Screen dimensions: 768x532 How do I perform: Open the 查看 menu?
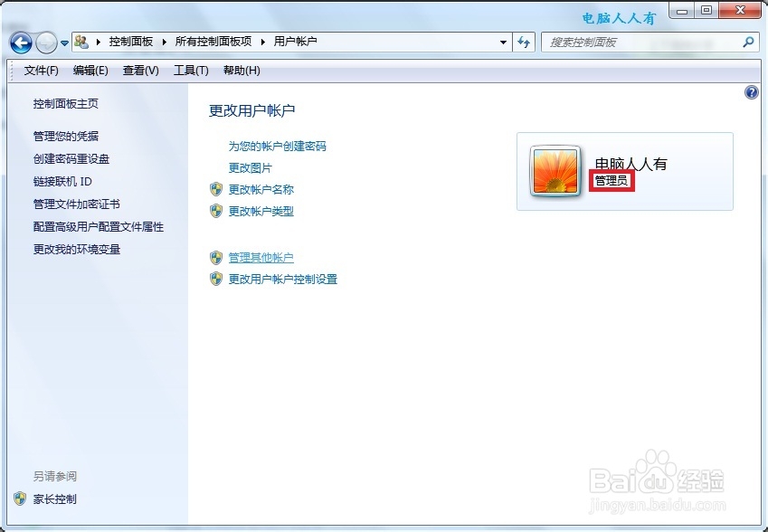(x=138, y=71)
